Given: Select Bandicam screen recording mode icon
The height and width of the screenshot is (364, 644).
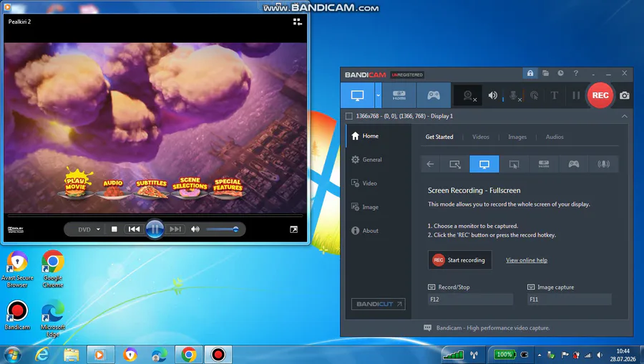Looking at the screenshot, I should pos(357,95).
